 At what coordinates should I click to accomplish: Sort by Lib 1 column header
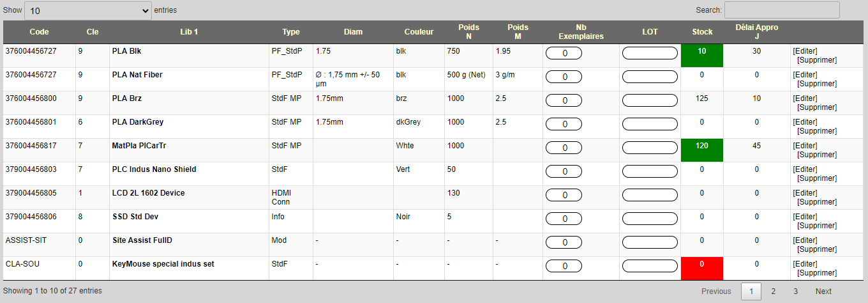[189, 32]
